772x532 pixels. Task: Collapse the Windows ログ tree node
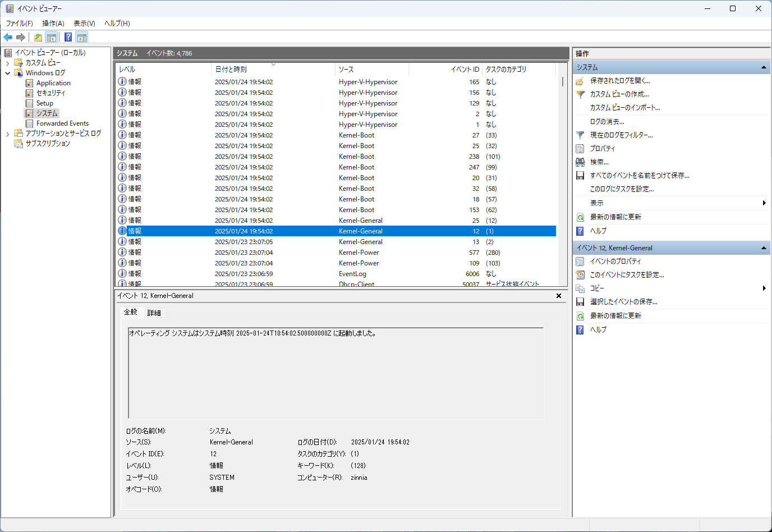click(x=8, y=73)
